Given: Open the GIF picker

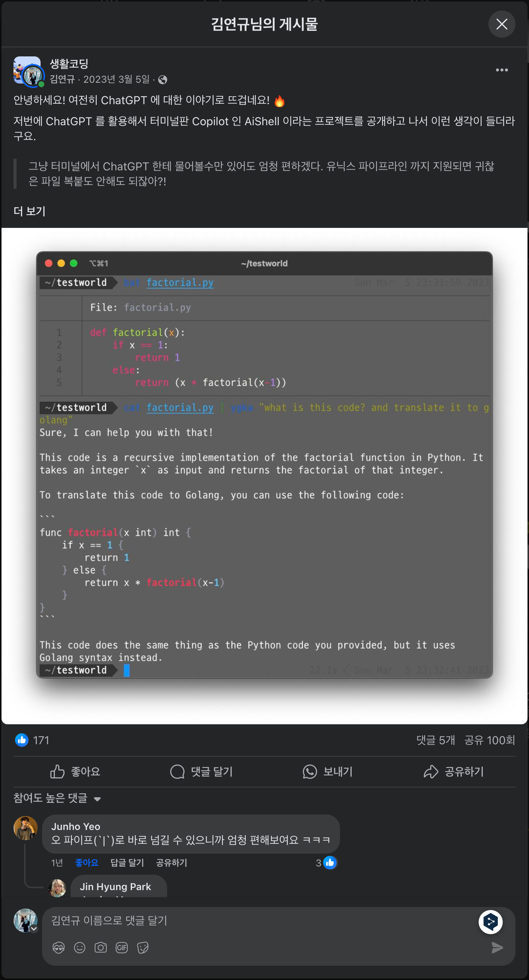Looking at the screenshot, I should [x=122, y=948].
